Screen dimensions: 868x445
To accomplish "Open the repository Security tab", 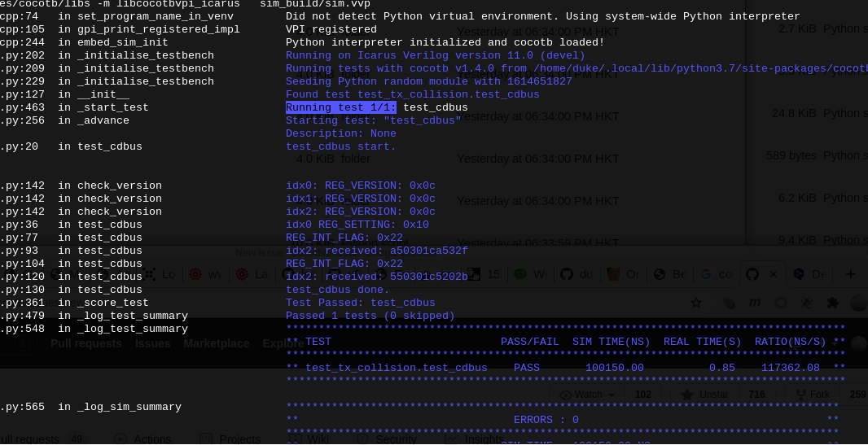I will click(387, 439).
